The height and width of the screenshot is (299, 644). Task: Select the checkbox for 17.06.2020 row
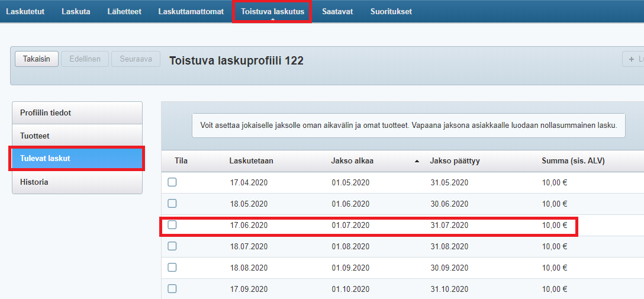[x=172, y=225]
